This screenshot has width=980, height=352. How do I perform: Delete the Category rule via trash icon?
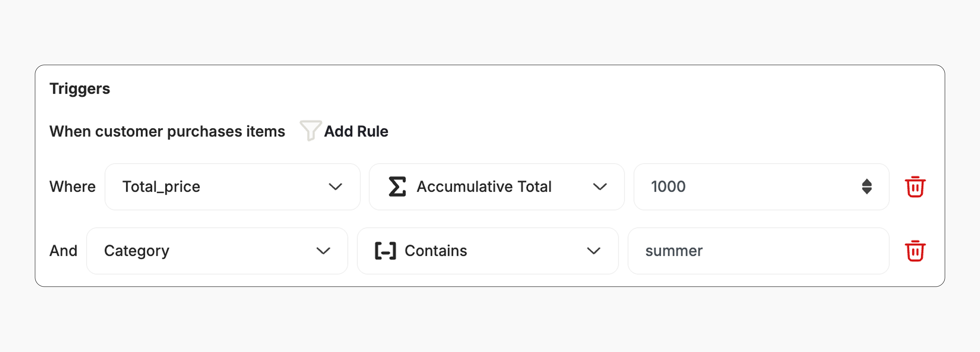[915, 251]
